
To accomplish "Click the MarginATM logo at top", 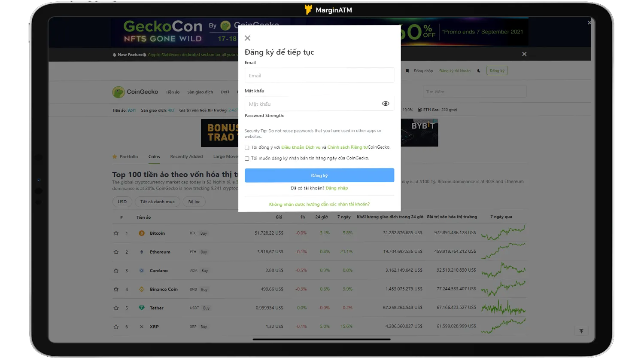I will point(328,9).
